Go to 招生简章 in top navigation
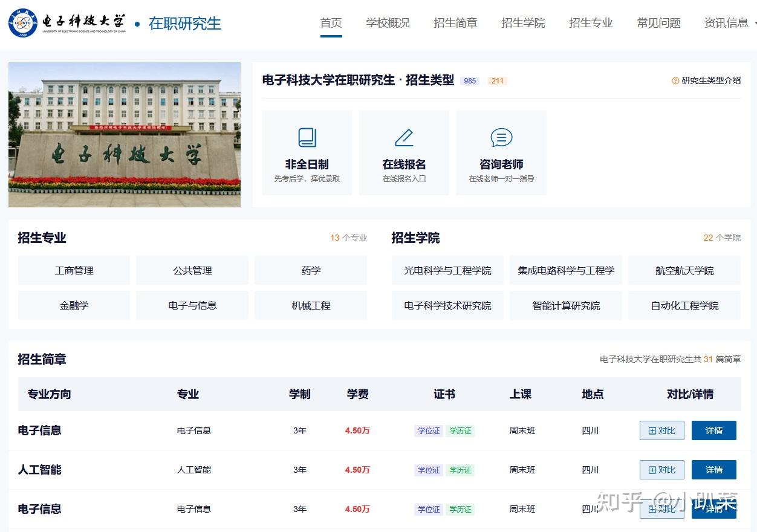The image size is (757, 532). click(456, 23)
